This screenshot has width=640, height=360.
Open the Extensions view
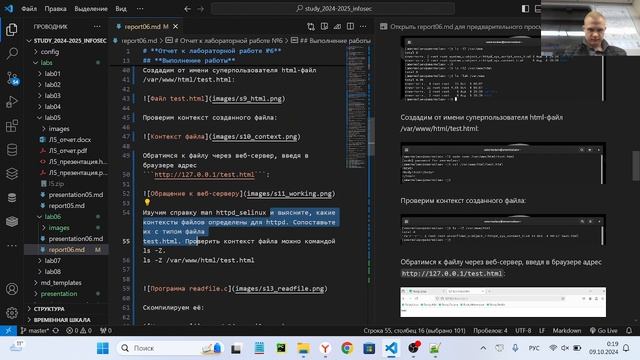coord(12,126)
